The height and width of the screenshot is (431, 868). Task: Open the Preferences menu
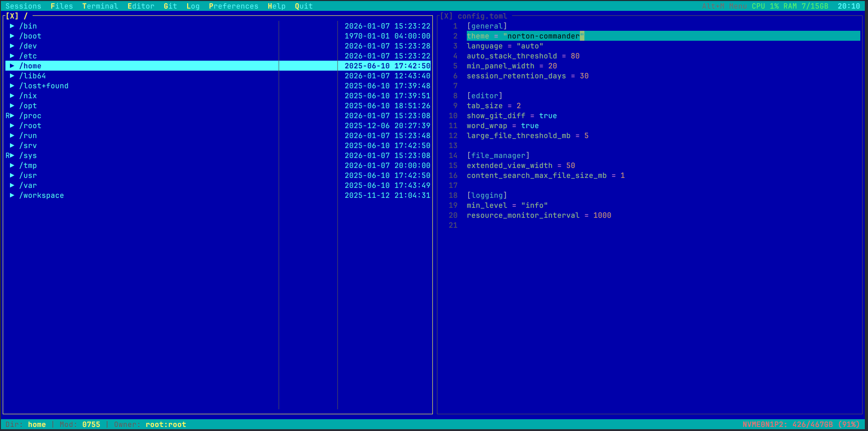233,6
